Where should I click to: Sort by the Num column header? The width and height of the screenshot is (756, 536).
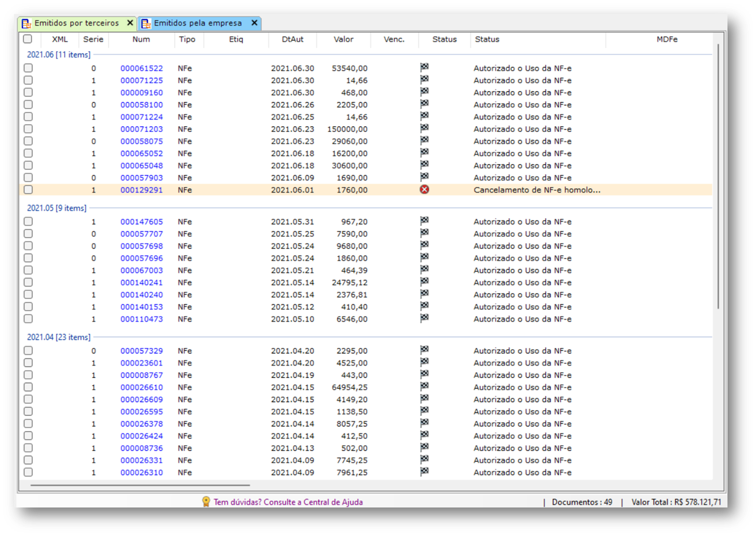pos(141,39)
